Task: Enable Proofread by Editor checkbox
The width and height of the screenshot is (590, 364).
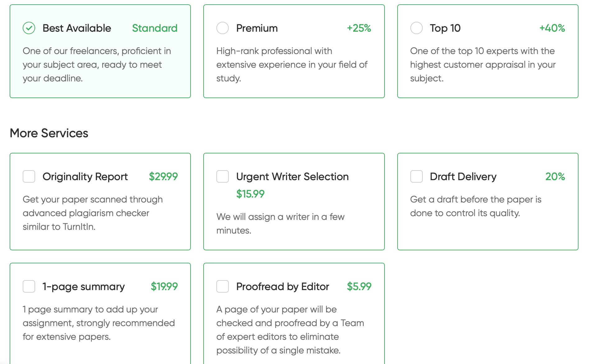Action: point(223,286)
